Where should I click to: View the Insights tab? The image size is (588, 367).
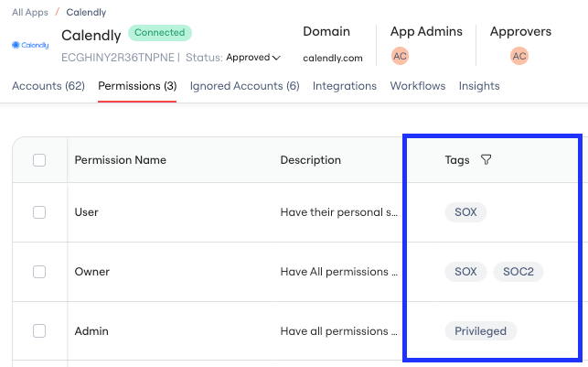point(479,86)
